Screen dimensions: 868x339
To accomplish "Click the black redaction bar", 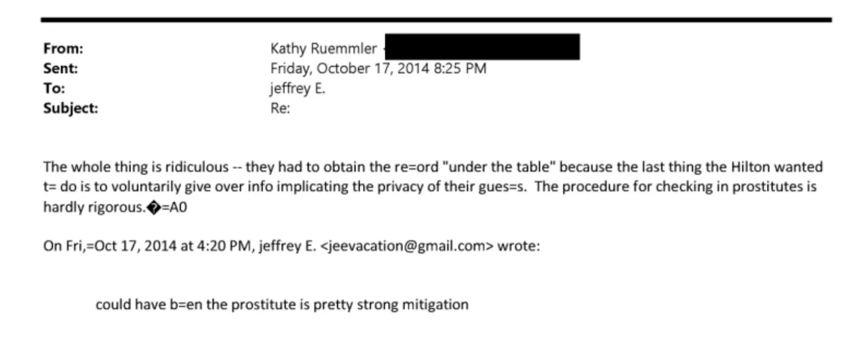I will coord(482,47).
